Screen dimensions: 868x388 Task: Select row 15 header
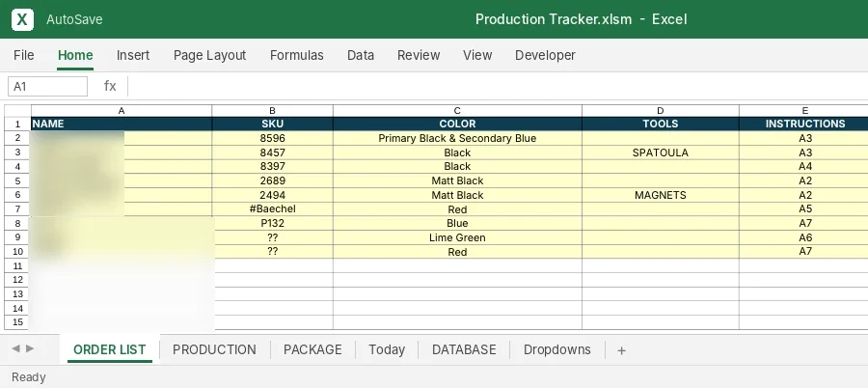pos(17,322)
